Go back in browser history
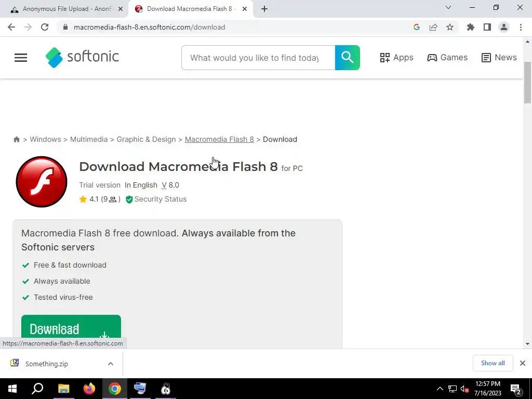 click(11, 27)
